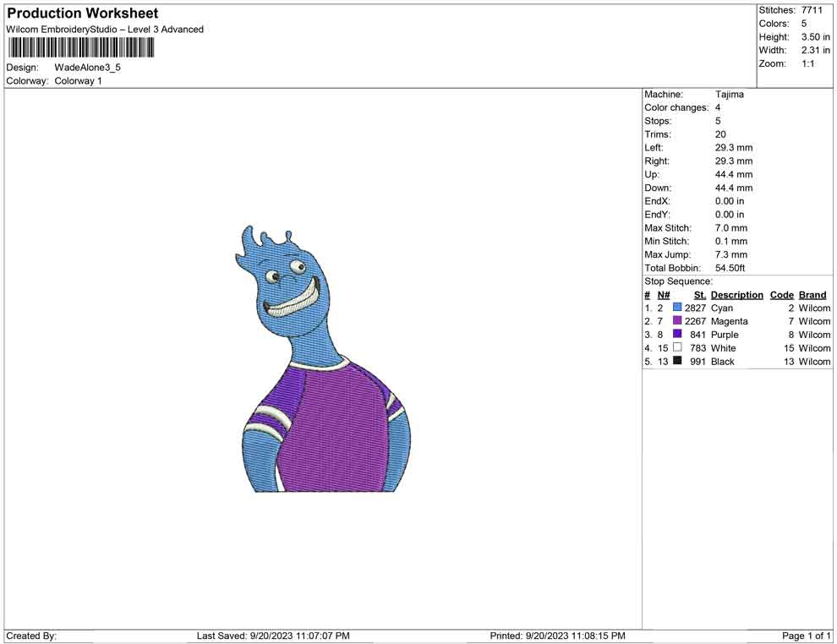Click the embroidered Wade character design preview
Viewport: 837px width, 644px height.
point(324,358)
